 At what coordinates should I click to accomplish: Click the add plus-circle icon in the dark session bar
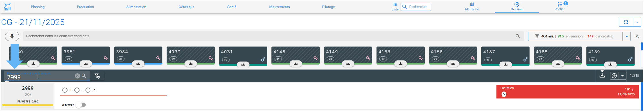pos(614,76)
